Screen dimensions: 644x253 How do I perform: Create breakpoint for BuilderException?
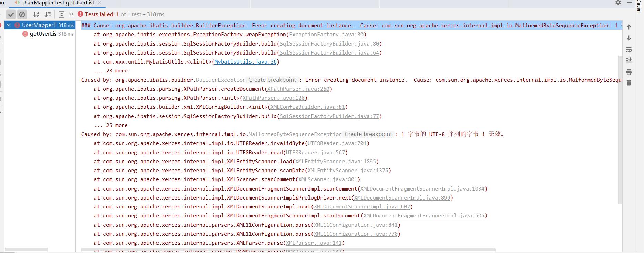(272, 80)
